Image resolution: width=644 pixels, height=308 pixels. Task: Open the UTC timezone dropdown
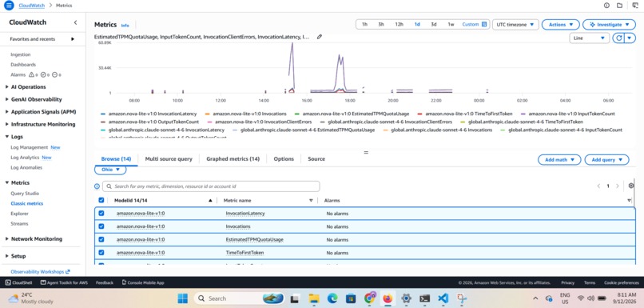515,24
